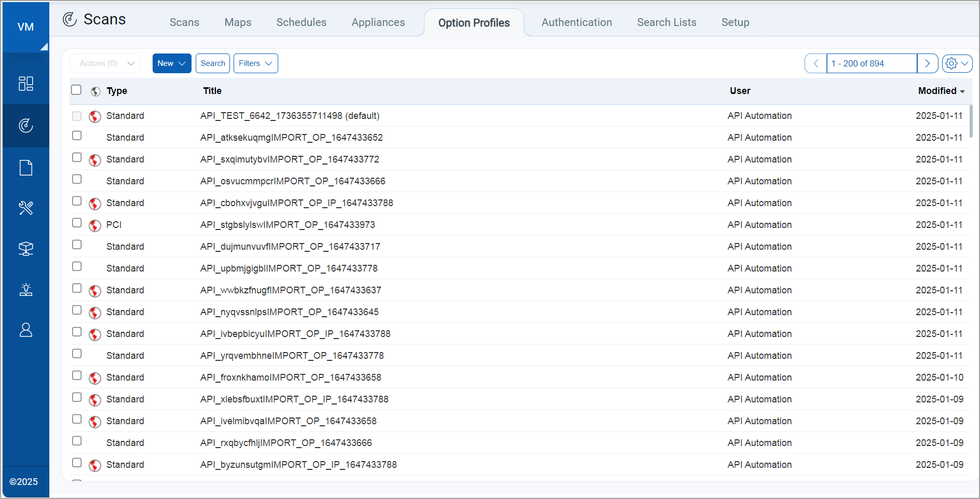
Task: Select the Scans radar icon in sidebar
Action: click(x=25, y=125)
